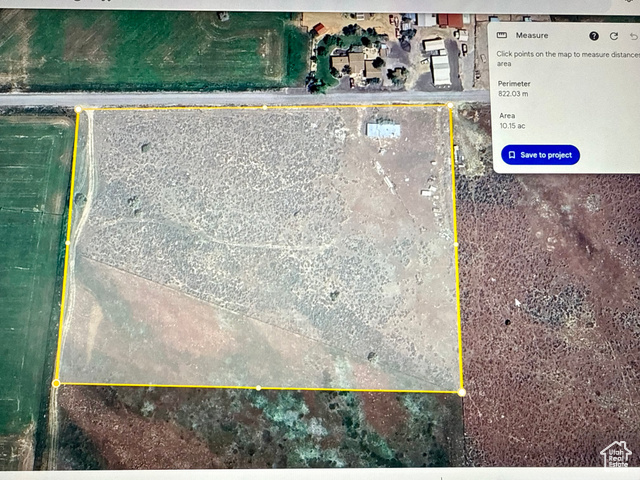Click the Area value 10.15 ac
This screenshot has width=640, height=480.
[x=512, y=127]
